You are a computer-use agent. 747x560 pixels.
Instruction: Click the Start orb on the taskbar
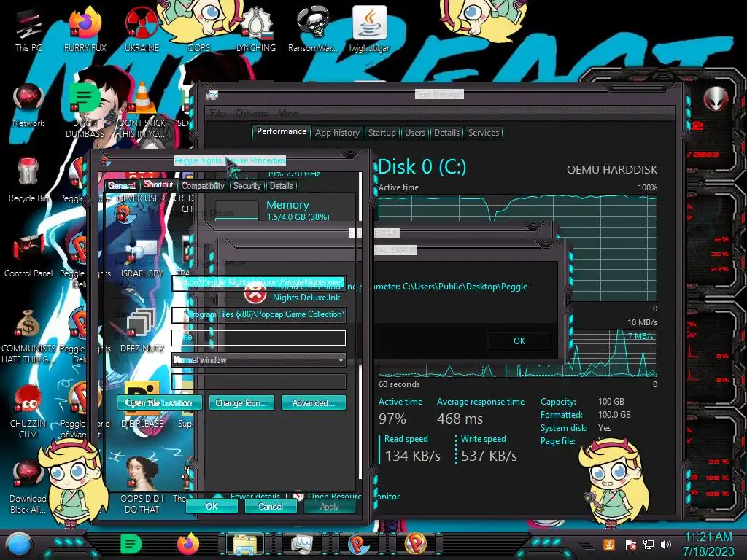click(x=18, y=544)
